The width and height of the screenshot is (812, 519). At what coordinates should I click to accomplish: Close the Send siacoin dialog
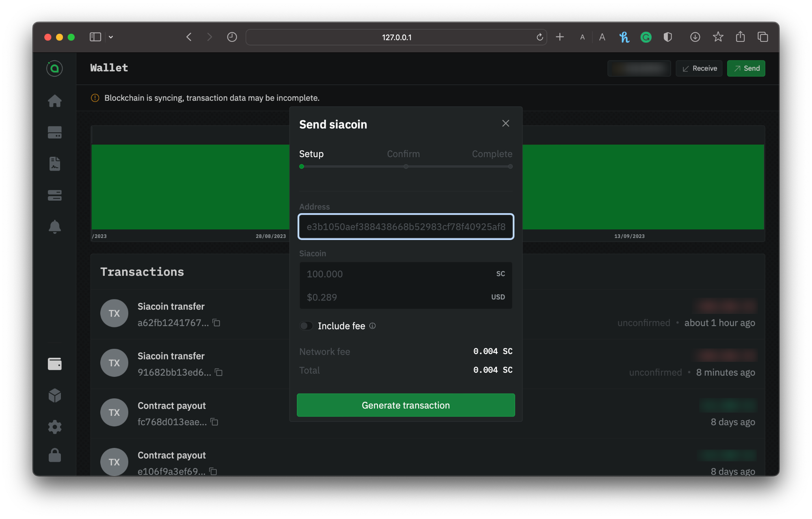pos(505,123)
